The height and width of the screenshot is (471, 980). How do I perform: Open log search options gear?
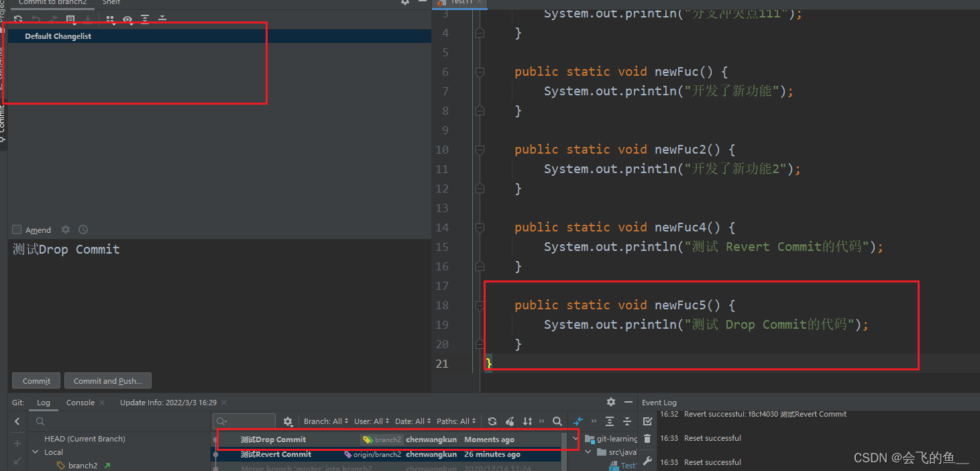click(x=288, y=421)
